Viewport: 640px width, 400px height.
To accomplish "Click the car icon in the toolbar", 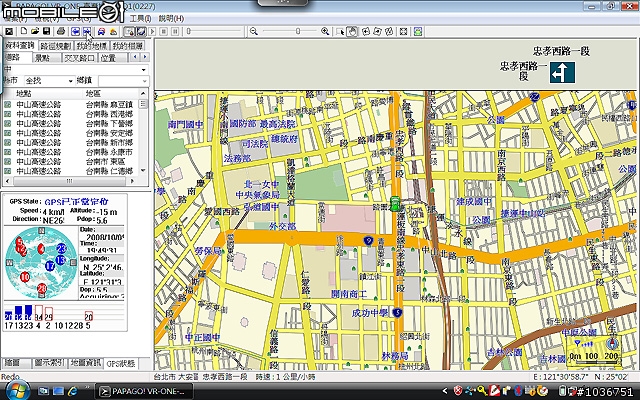I will click(101, 31).
